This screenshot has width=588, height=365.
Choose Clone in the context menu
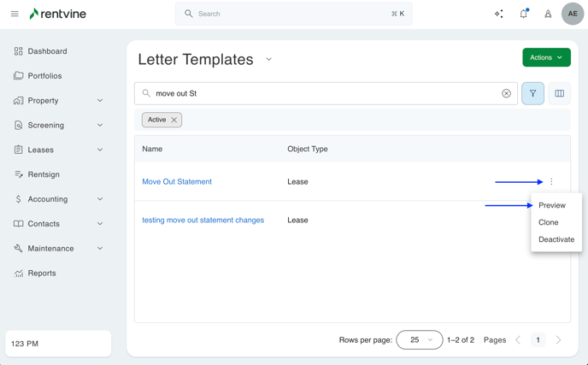[549, 222]
